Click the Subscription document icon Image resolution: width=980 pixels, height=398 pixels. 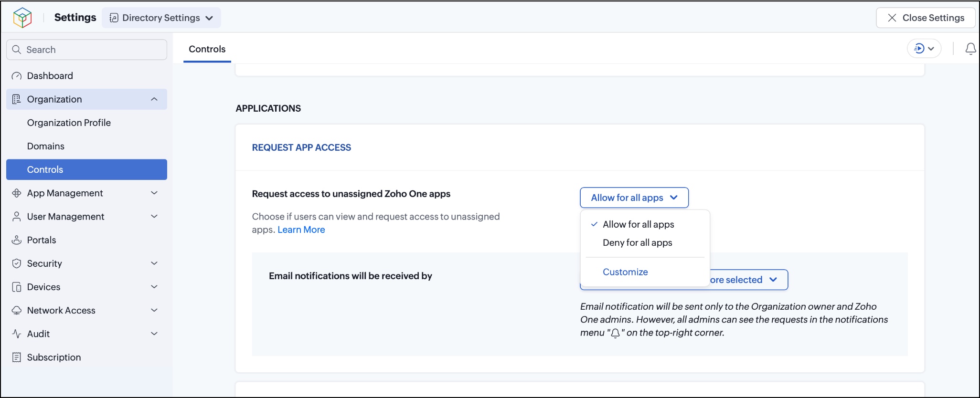coord(17,357)
